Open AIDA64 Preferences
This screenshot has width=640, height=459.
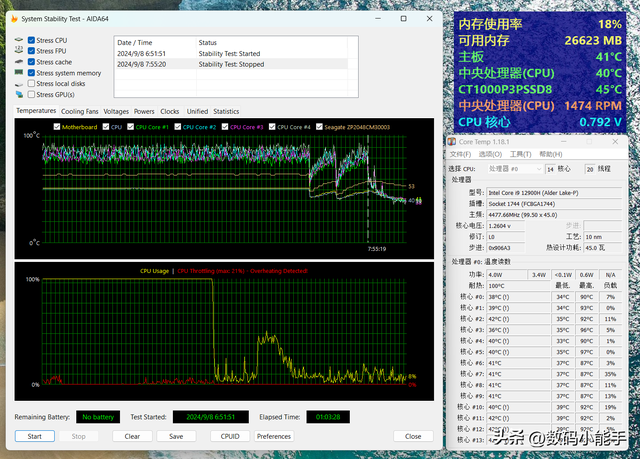(274, 436)
